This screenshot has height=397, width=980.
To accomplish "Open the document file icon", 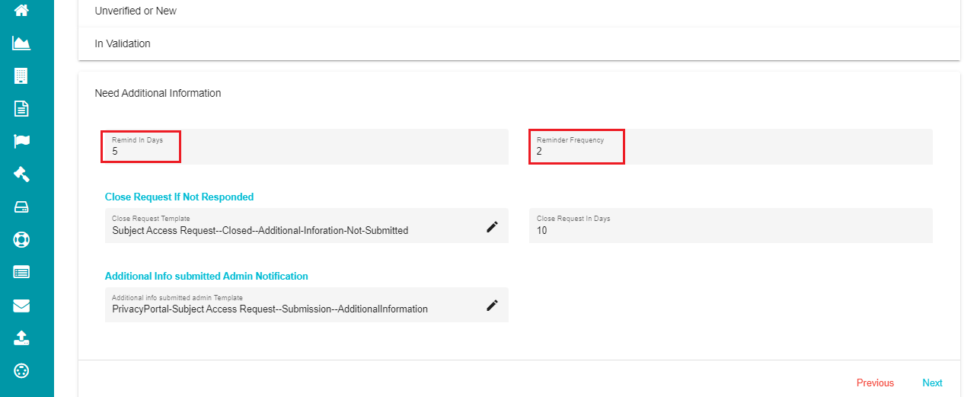I will [21, 108].
